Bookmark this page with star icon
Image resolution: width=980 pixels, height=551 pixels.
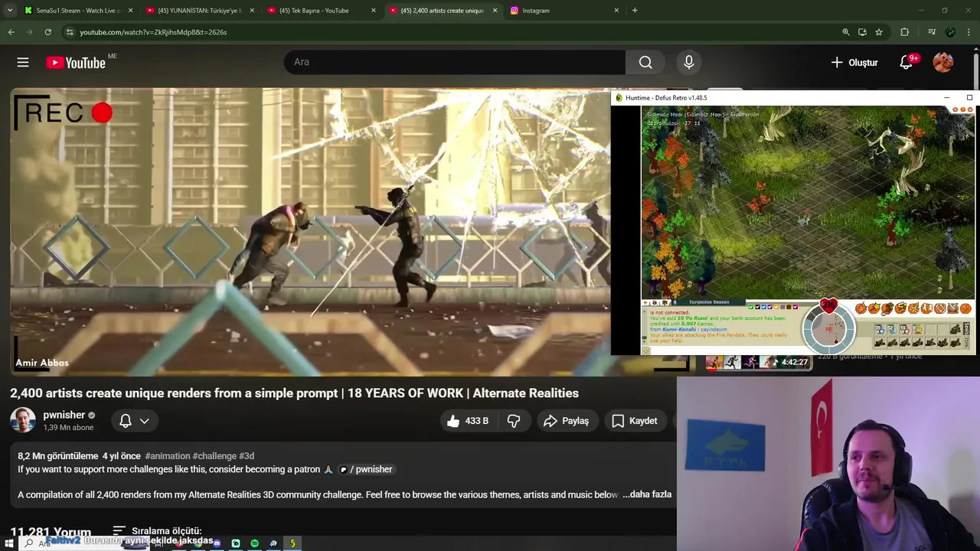click(x=879, y=32)
